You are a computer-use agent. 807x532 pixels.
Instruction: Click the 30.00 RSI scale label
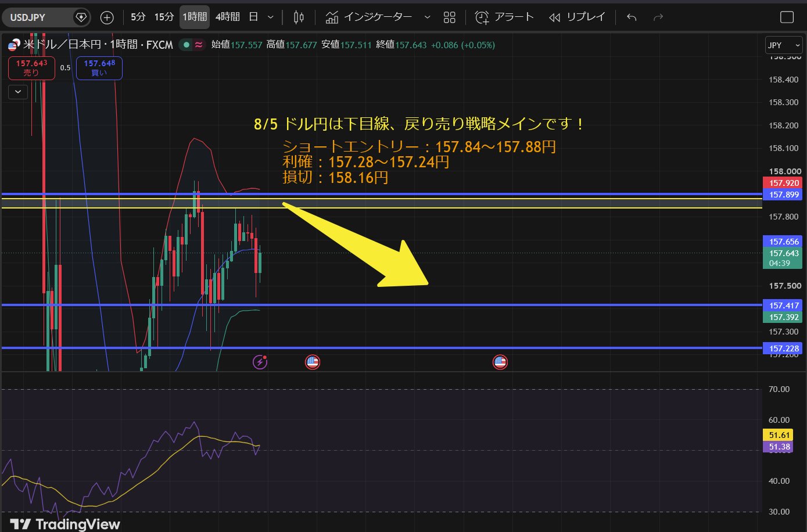779,512
